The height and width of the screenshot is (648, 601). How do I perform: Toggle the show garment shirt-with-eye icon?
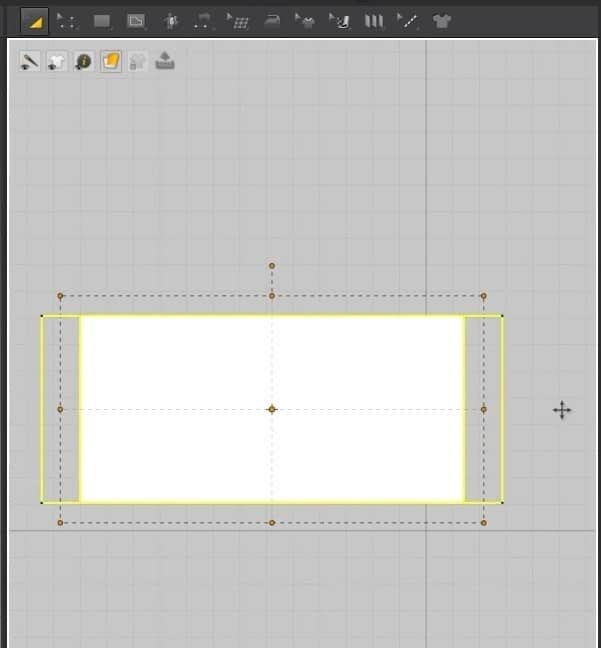point(56,62)
